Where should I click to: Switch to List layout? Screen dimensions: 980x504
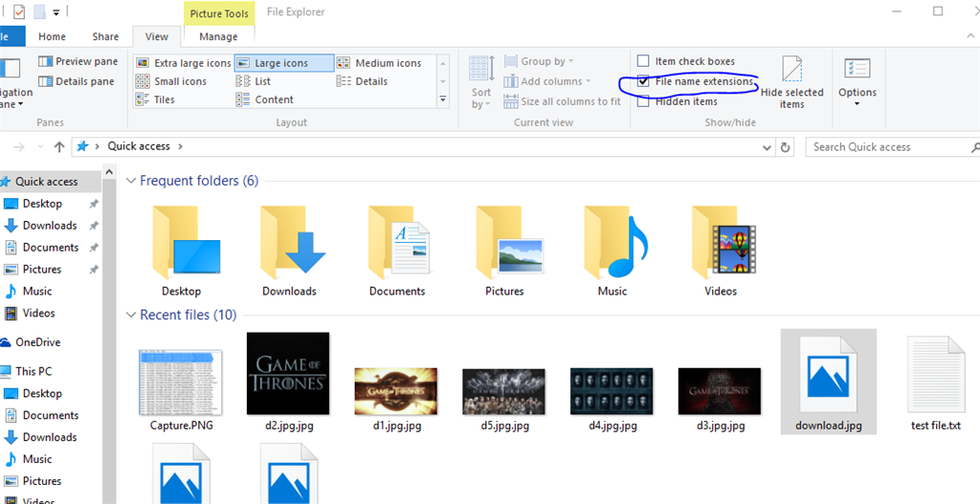coord(253,81)
